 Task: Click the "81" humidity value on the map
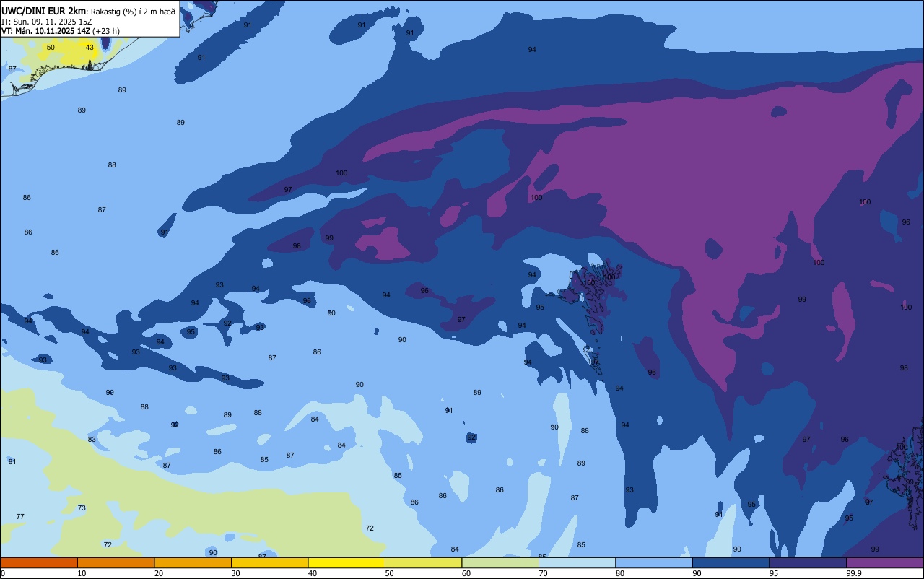[12, 462]
